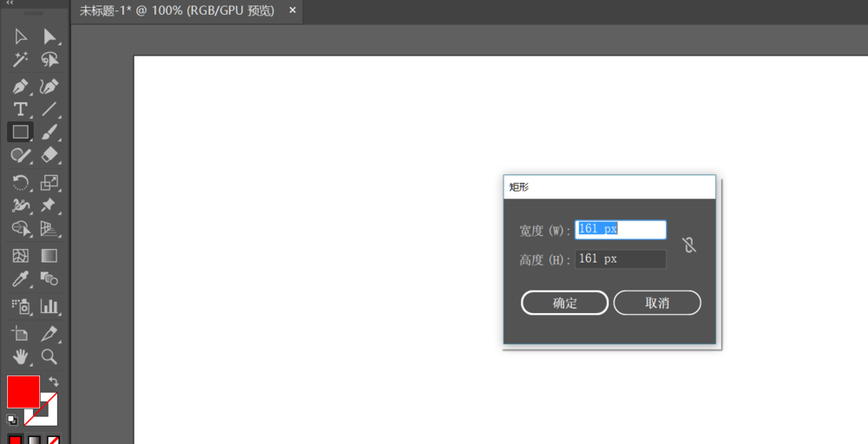Select the Type tool

(21, 109)
